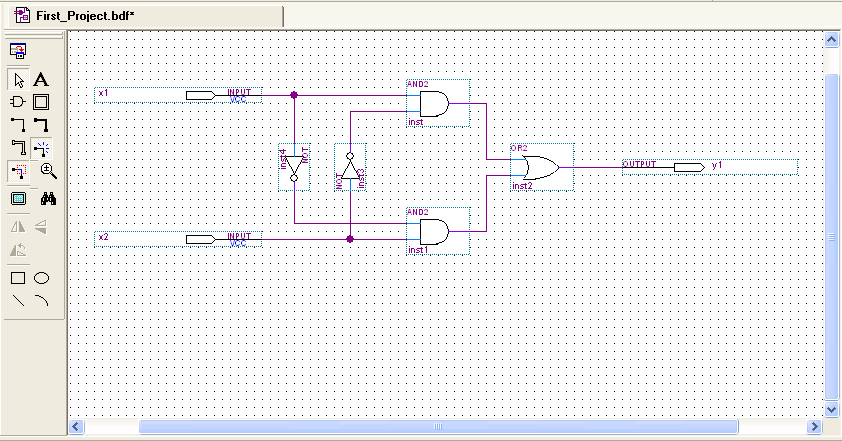Select the Arc drawing tool

[41, 300]
